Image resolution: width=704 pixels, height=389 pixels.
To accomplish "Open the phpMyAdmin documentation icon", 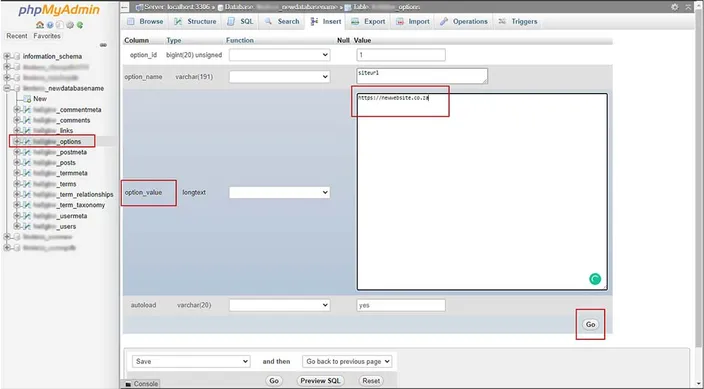I will coord(60,25).
